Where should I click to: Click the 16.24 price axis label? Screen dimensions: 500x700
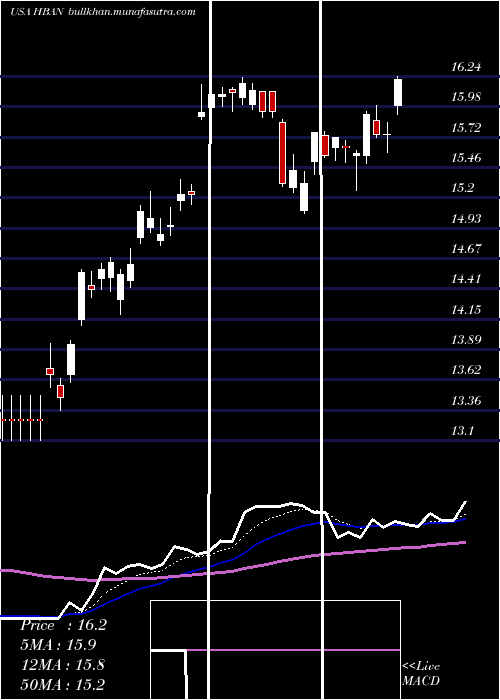tap(466, 67)
